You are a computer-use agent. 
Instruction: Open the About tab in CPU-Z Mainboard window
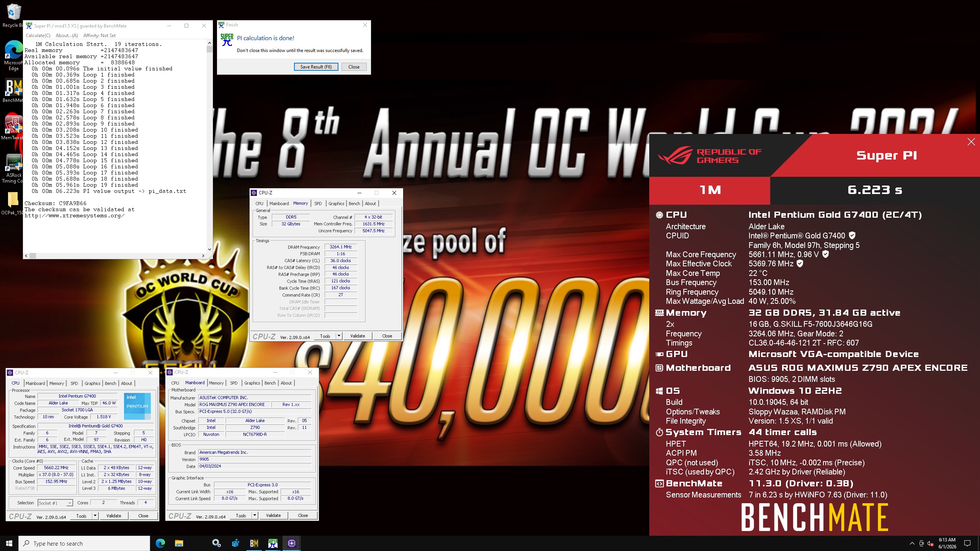286,383
